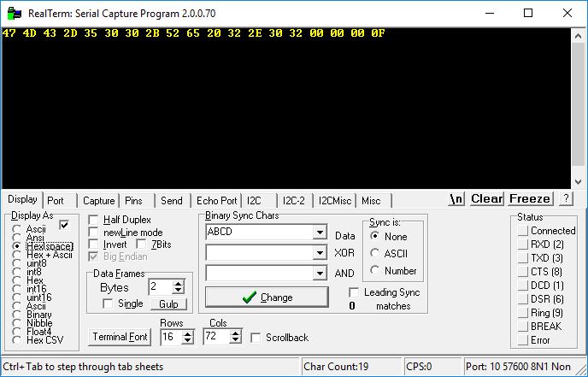Screen dimensions: 588x377
Task: Open the I2C-2 tab
Action: click(294, 201)
